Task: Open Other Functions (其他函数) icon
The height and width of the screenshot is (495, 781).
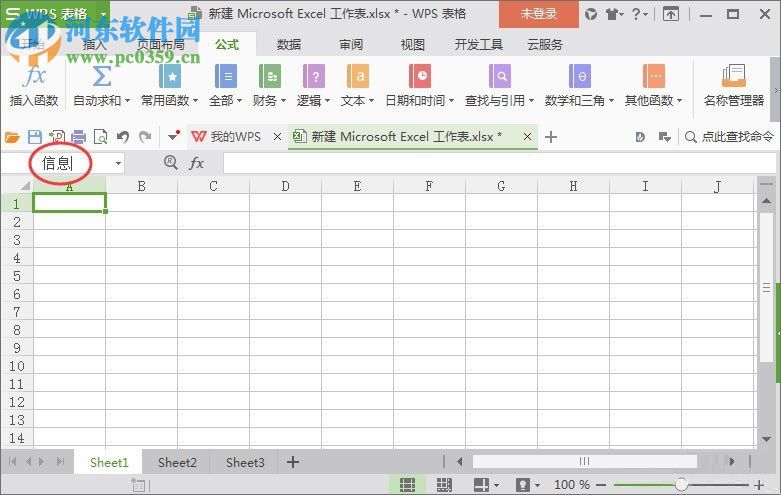Action: pyautogui.click(x=654, y=76)
